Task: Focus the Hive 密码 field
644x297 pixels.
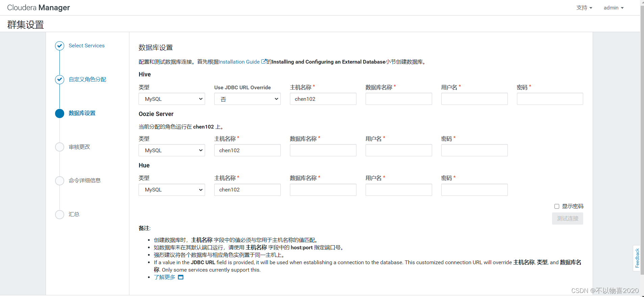Action: click(x=550, y=99)
